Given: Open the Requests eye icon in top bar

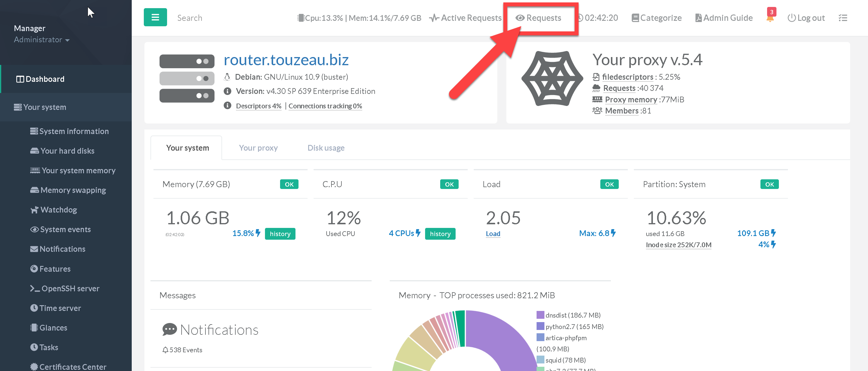Looking at the screenshot, I should click(x=538, y=18).
